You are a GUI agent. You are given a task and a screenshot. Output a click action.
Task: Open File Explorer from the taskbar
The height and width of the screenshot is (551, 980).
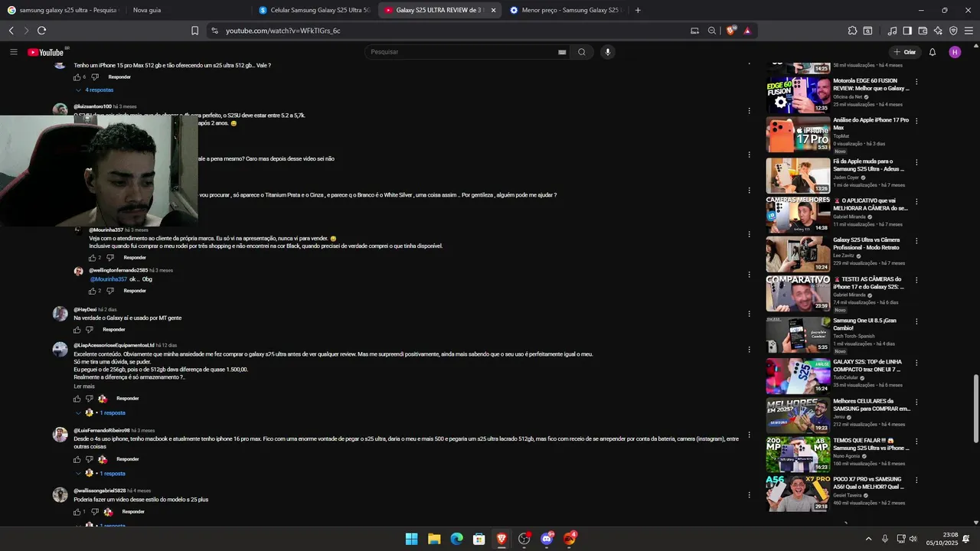(x=434, y=539)
